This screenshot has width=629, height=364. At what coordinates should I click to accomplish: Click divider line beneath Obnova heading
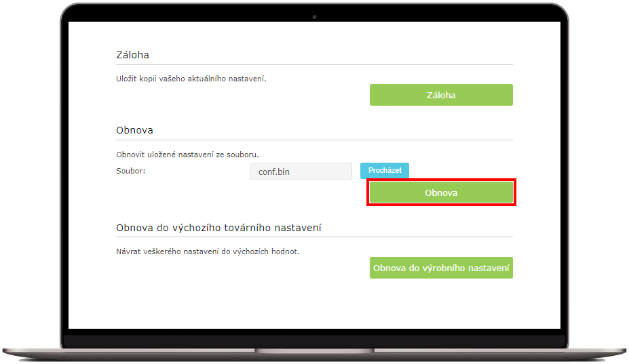(x=315, y=140)
